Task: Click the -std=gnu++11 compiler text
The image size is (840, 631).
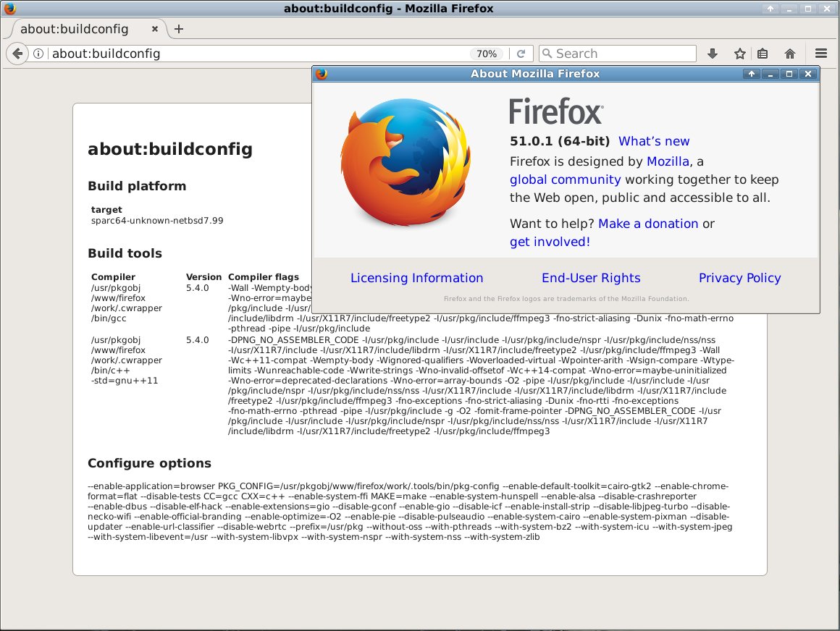Action: point(125,381)
